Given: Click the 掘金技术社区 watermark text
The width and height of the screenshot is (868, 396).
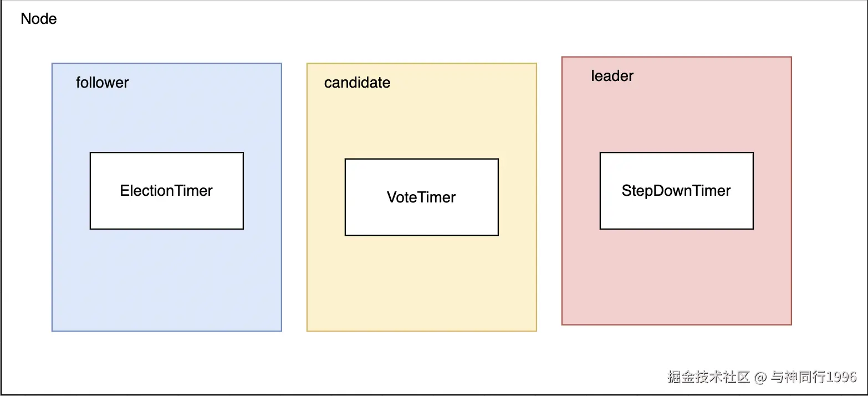Looking at the screenshot, I should [708, 377].
